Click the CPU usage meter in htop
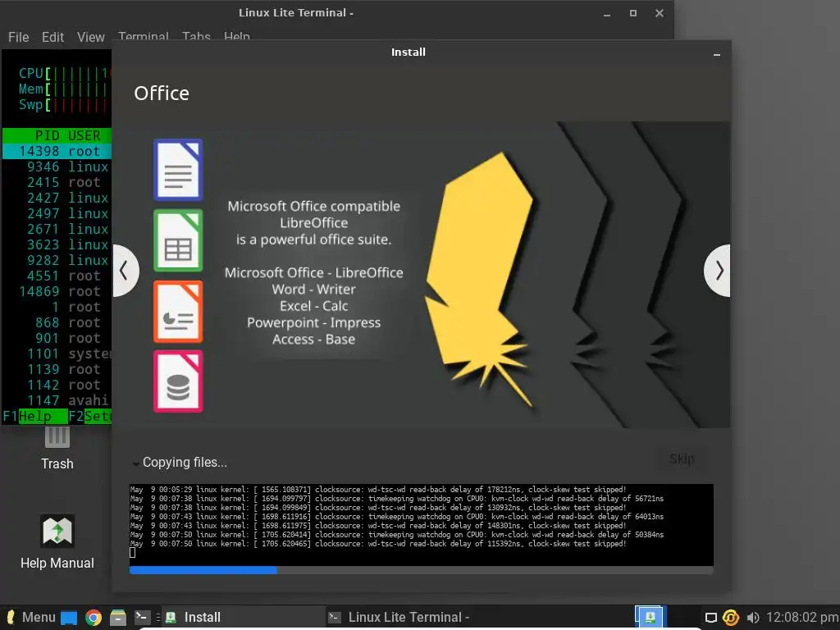 pyautogui.click(x=64, y=73)
